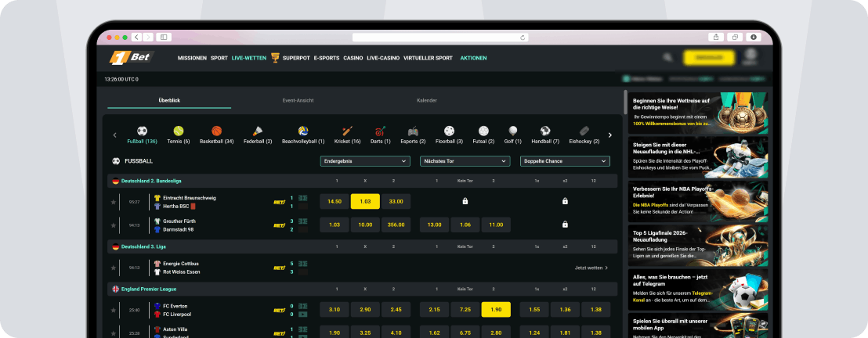This screenshot has width=868, height=338.
Task: Open the Nächstes Tor market dropdown
Action: pos(465,161)
